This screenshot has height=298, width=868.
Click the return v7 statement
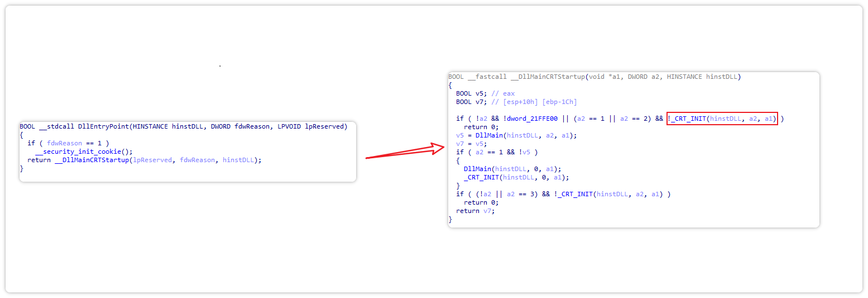[x=475, y=211]
